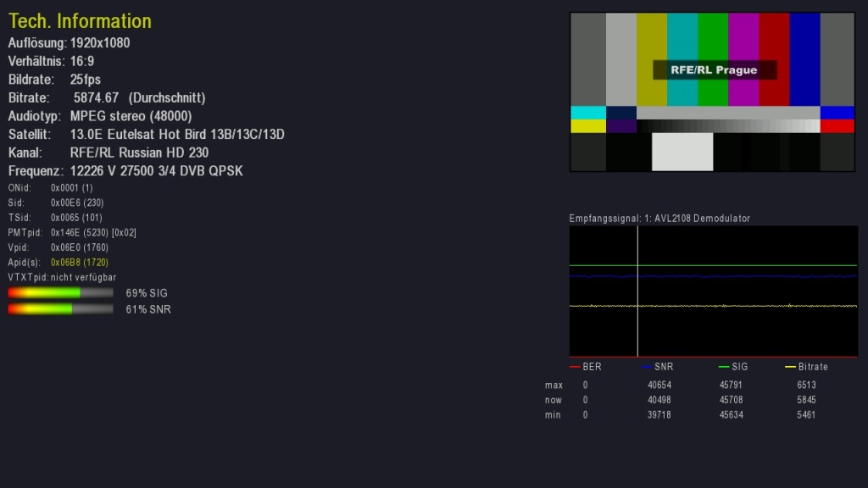Click Vpid value 0x06E0 (1760)
The image size is (868, 488).
(x=79, y=247)
